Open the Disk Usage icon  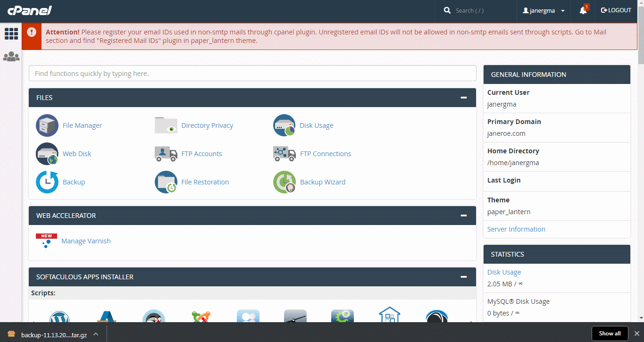click(284, 125)
